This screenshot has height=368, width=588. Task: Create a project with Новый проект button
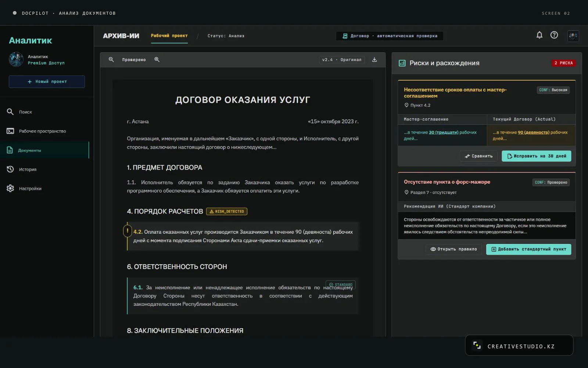[47, 82]
